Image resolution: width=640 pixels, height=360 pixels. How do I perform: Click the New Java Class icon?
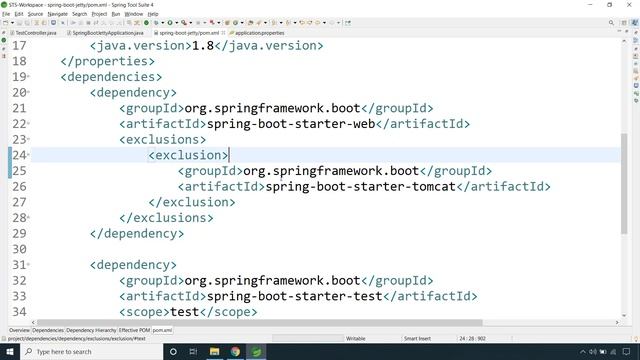point(235,23)
